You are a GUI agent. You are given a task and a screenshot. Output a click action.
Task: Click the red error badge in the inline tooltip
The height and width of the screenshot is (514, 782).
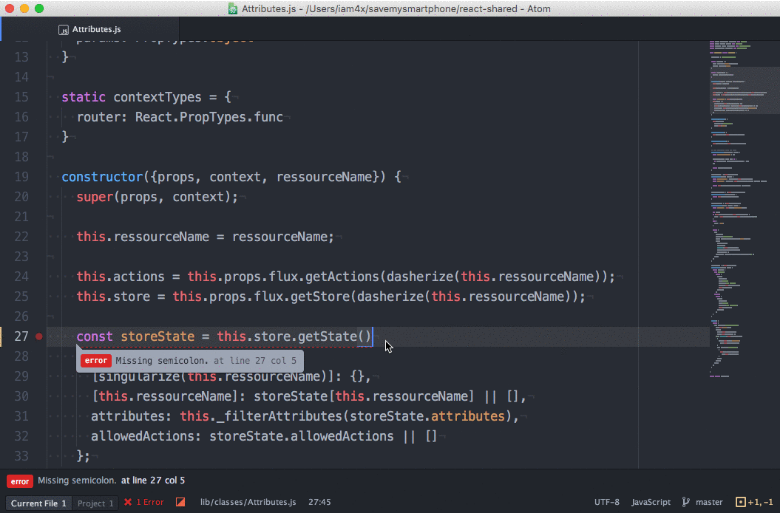coord(95,360)
